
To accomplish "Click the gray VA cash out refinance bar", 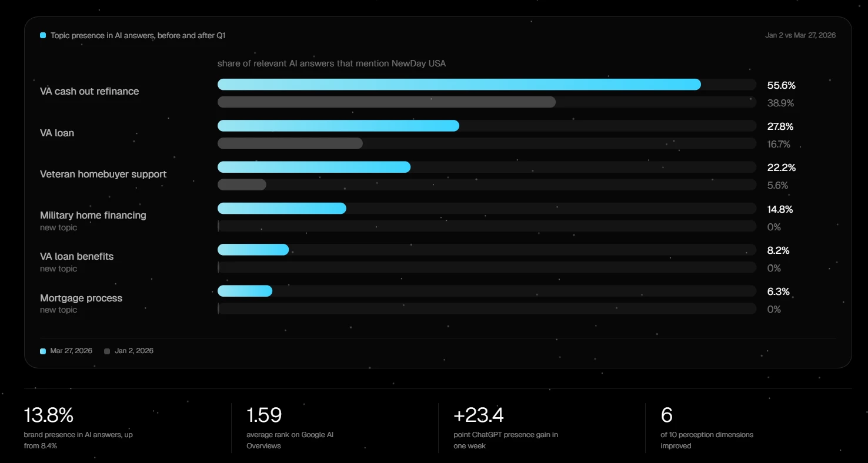I will (x=386, y=102).
